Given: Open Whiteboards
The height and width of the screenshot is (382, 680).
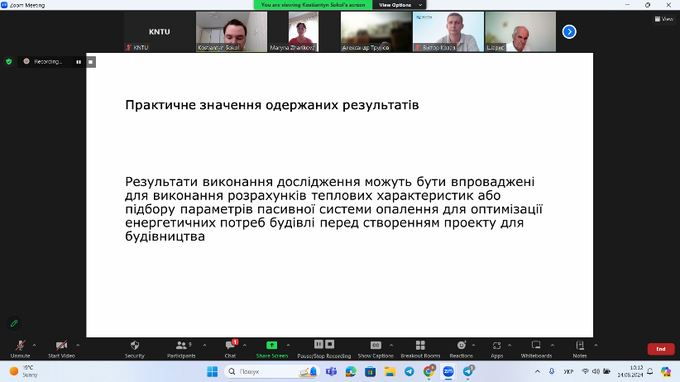Looking at the screenshot, I should [536, 346].
